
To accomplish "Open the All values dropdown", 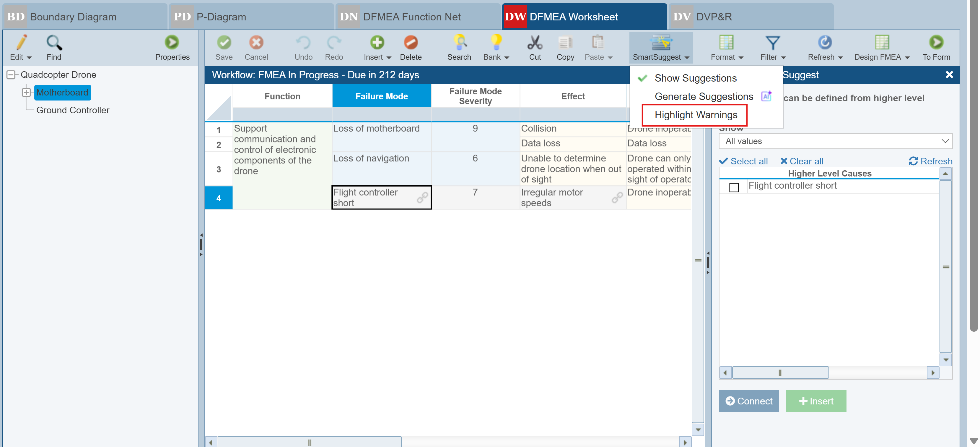I will (x=835, y=141).
